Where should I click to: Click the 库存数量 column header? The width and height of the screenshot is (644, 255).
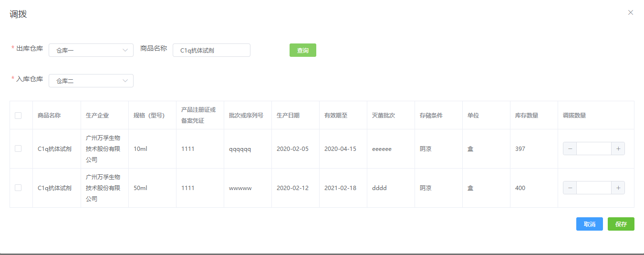pos(527,116)
